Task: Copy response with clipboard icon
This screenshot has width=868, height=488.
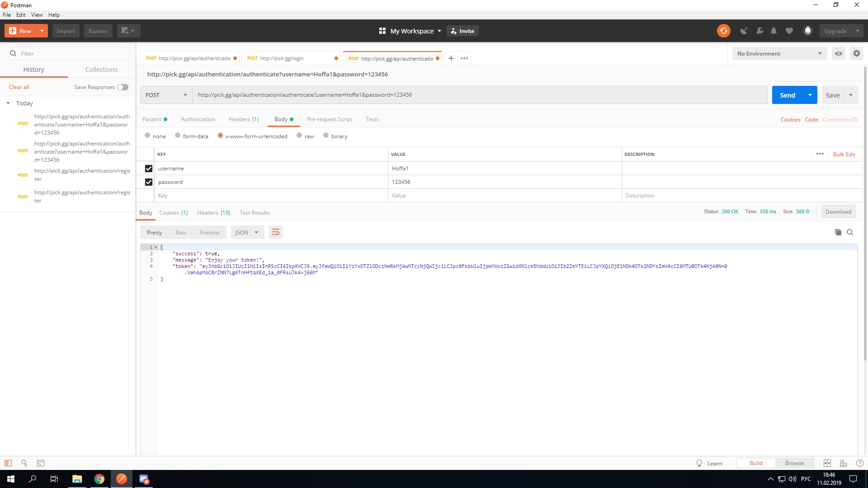Action: coord(838,232)
